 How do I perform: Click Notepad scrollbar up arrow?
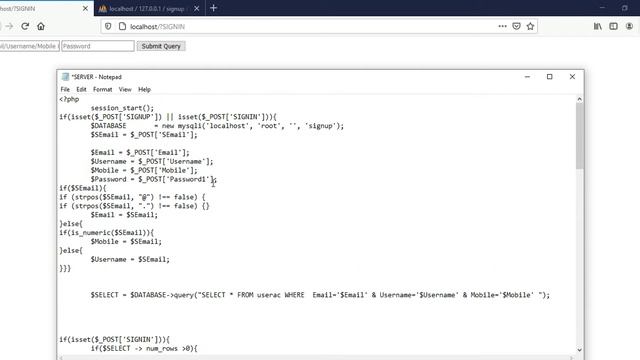pyautogui.click(x=579, y=99)
